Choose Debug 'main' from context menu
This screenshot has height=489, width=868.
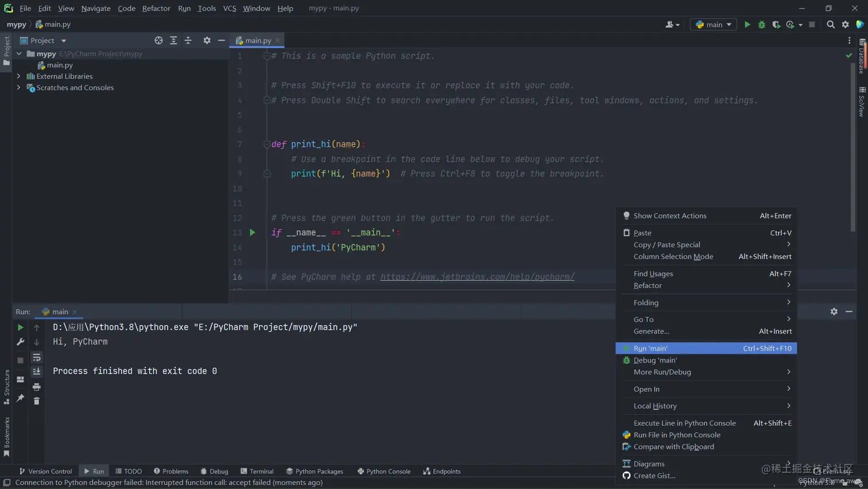click(706, 360)
